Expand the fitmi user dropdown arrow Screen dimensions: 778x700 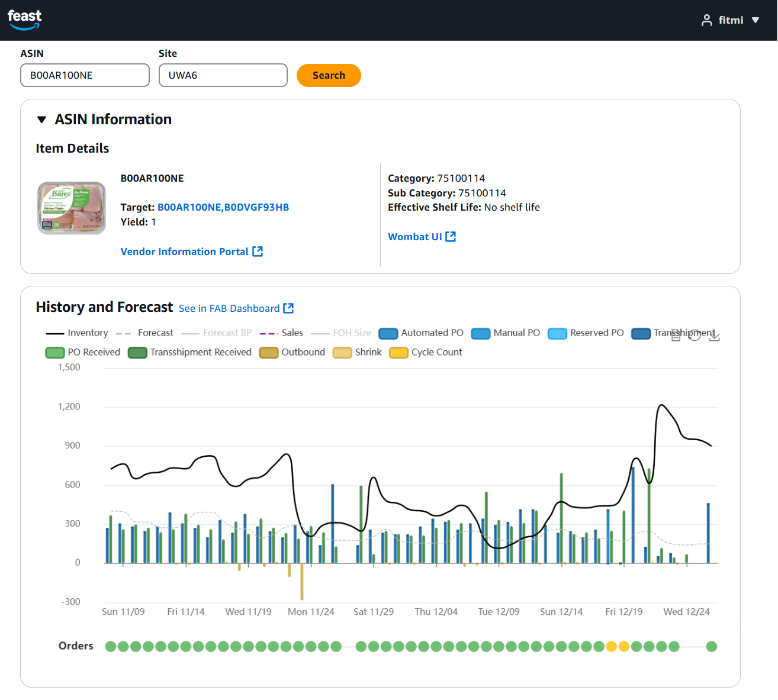point(756,20)
